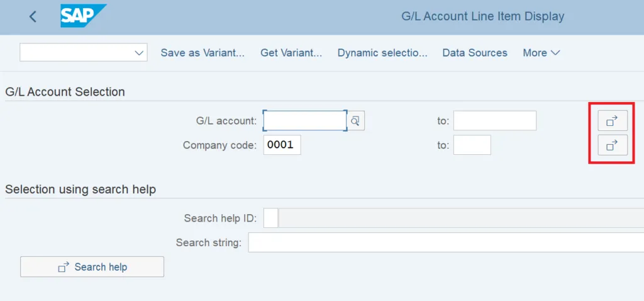The width and height of the screenshot is (644, 301).
Task: Click the back arrow in the header
Action: pyautogui.click(x=33, y=17)
